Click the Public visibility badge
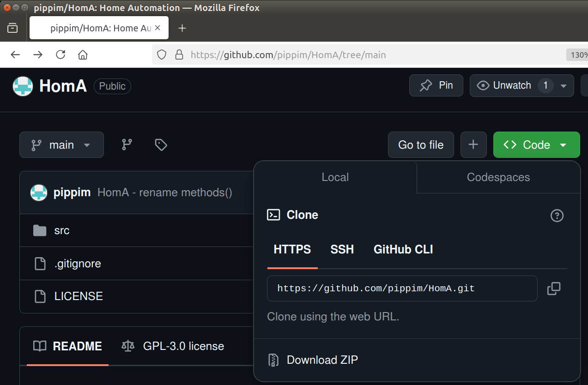 click(112, 86)
